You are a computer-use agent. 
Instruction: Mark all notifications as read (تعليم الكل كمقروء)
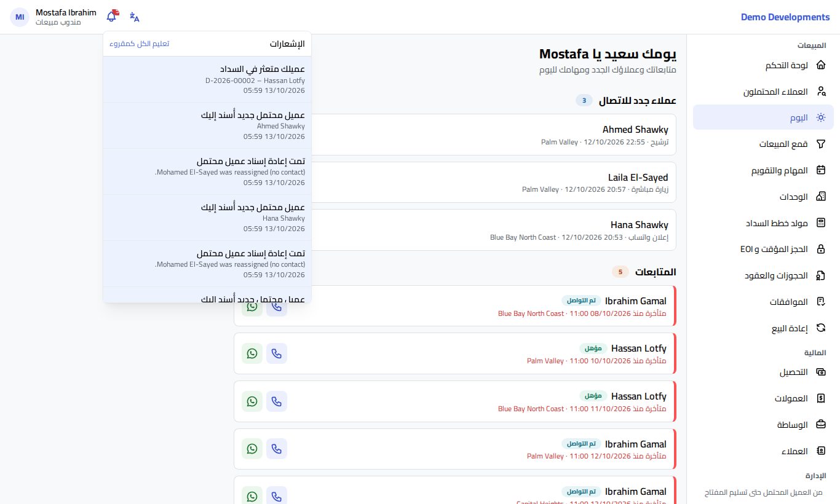[x=140, y=44]
